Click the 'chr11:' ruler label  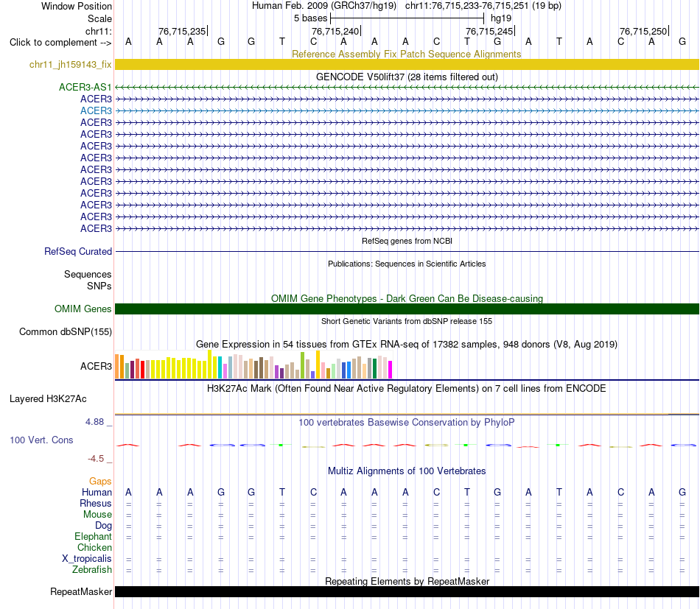point(98,31)
